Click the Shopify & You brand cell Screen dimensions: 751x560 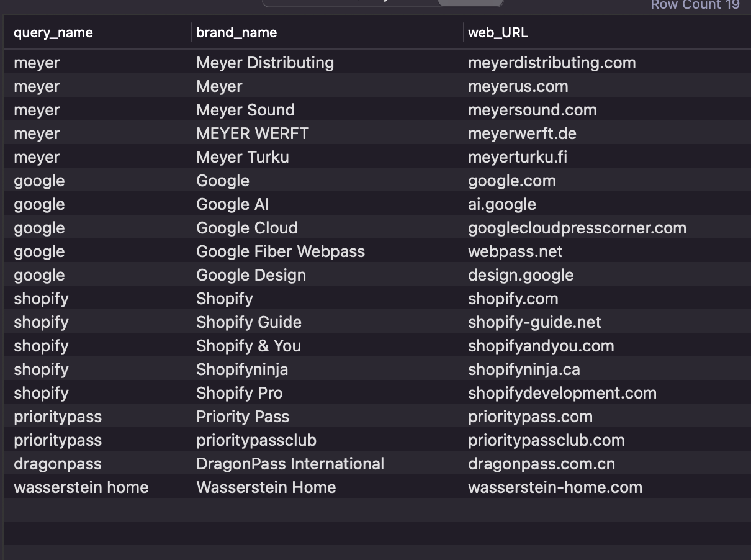[248, 346]
